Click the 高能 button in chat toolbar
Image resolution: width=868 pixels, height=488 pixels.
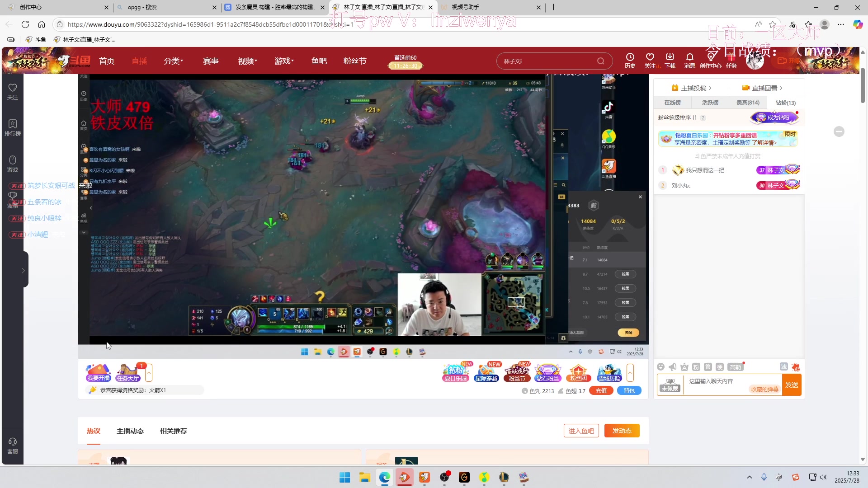coord(736,367)
